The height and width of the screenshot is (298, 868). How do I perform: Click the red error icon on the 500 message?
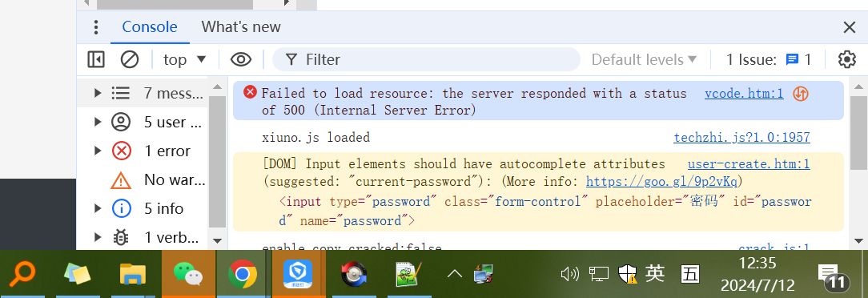[250, 92]
